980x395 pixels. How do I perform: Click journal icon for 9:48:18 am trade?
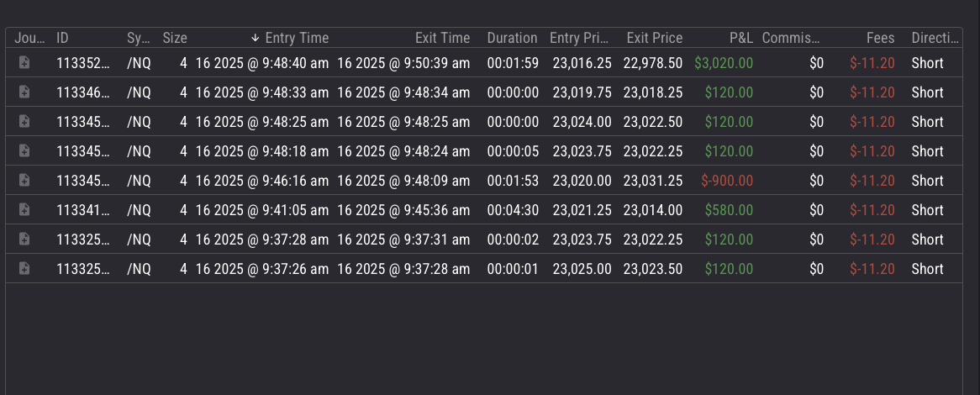tap(24, 151)
